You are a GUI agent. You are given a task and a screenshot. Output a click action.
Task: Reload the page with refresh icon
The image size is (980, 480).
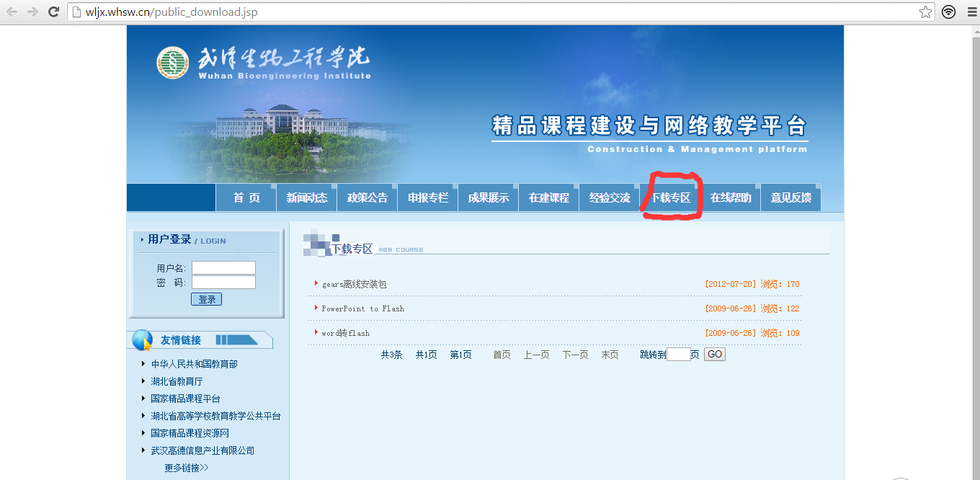53,12
